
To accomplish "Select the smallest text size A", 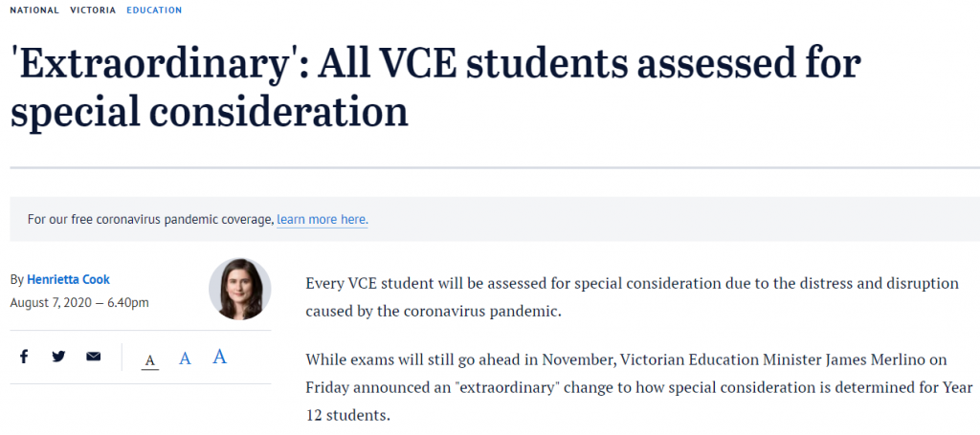I will click(150, 359).
